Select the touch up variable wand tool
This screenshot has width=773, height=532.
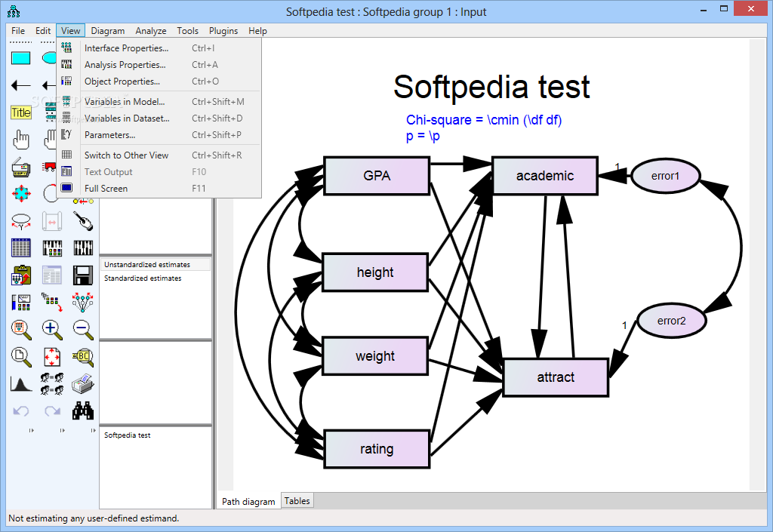pos(83,222)
